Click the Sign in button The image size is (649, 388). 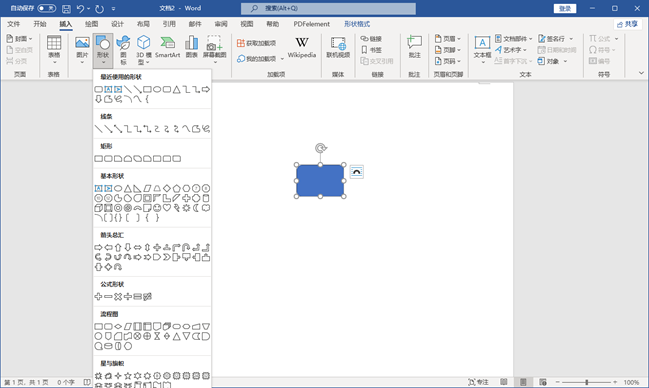click(565, 8)
